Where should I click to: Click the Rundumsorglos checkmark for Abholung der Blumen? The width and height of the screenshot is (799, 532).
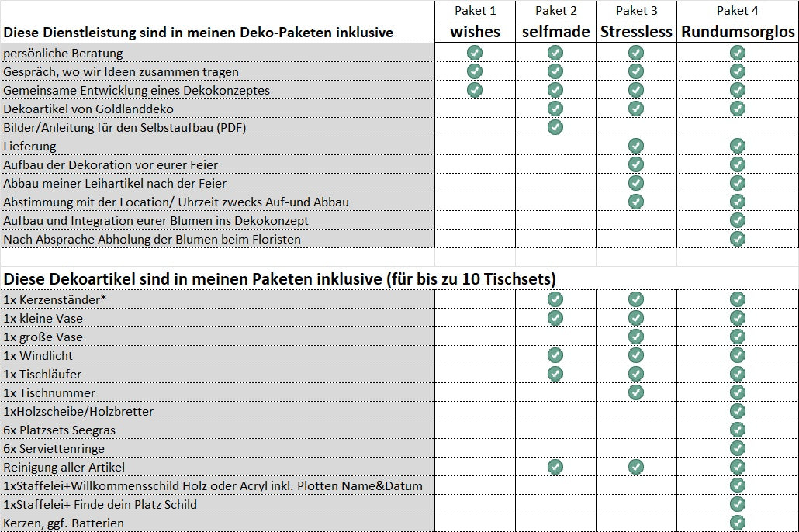(x=738, y=239)
